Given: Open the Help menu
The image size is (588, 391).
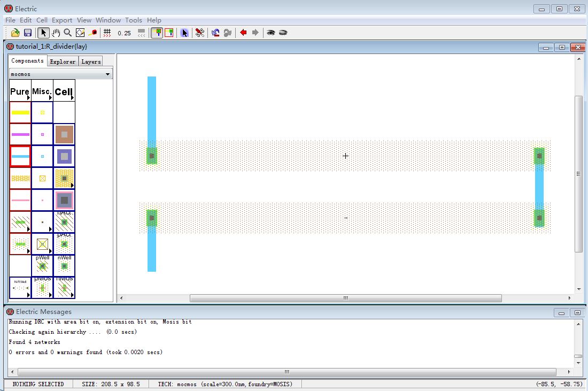Looking at the screenshot, I should click(154, 20).
